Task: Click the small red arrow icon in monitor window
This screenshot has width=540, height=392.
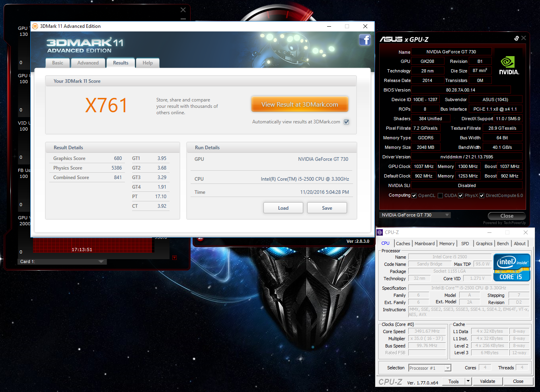Action: (174, 257)
